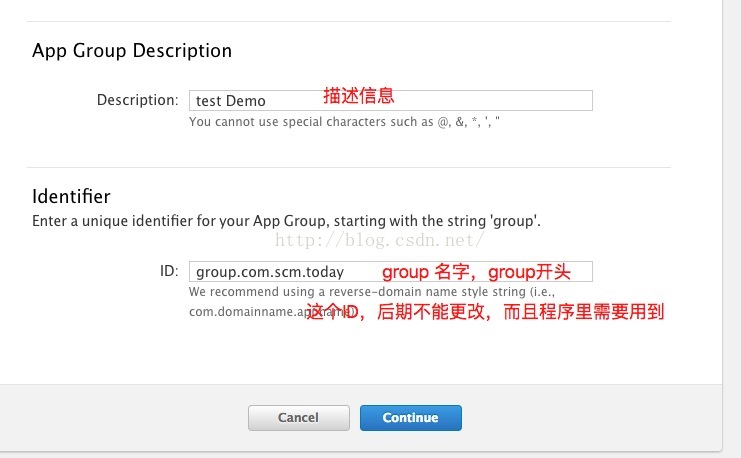Select the 'Description:' field label

tap(138, 100)
